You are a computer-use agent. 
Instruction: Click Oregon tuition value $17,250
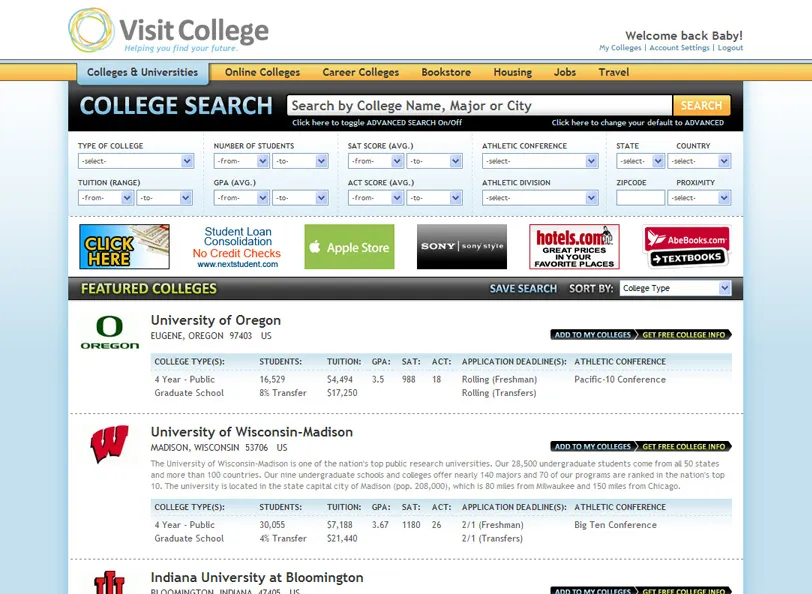pyautogui.click(x=342, y=393)
